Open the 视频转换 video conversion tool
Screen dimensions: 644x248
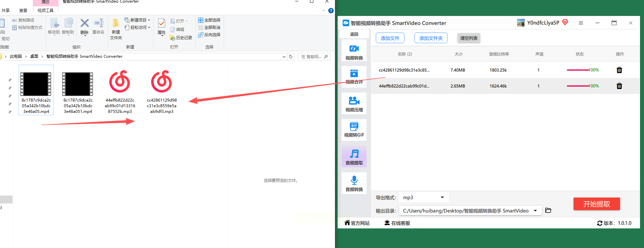click(x=354, y=50)
